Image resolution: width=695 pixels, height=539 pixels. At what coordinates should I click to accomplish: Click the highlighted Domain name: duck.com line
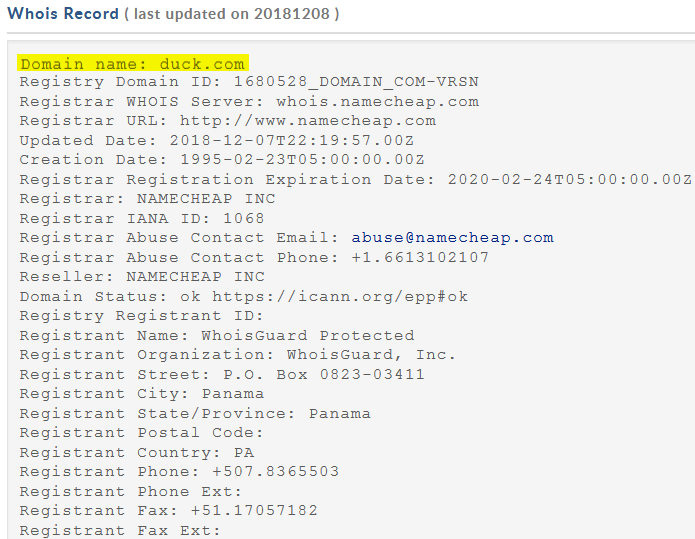click(133, 63)
